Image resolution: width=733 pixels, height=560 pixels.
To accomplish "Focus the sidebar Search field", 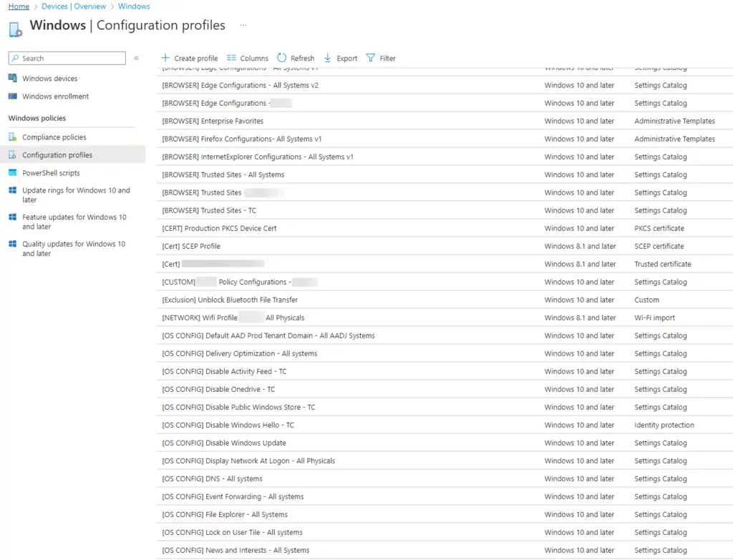I will pyautogui.click(x=67, y=58).
